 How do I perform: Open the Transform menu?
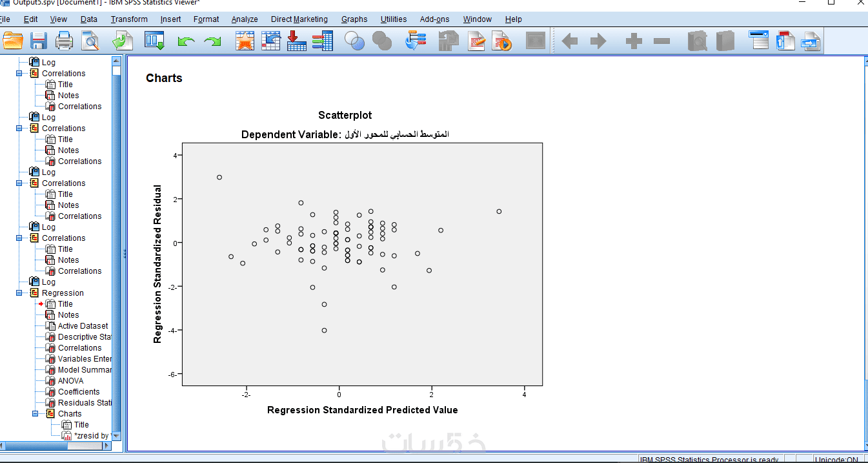(x=129, y=19)
